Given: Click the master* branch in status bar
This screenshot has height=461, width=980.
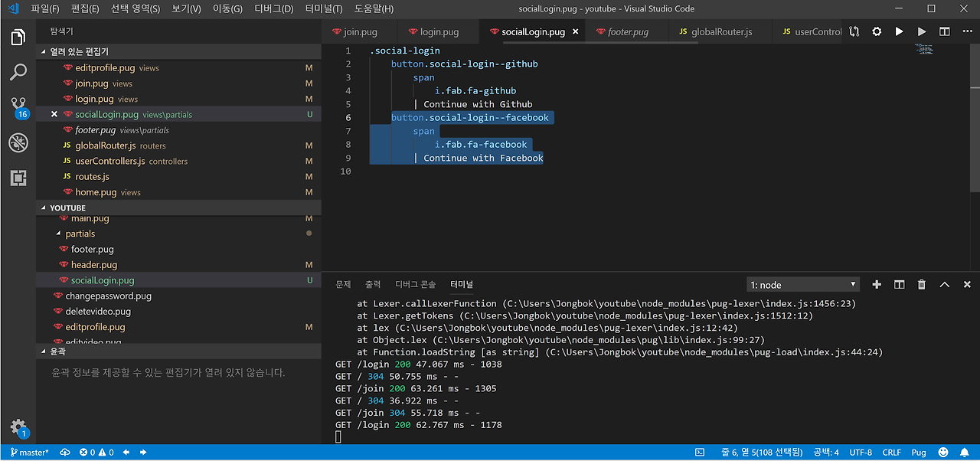Looking at the screenshot, I should click(30, 453).
